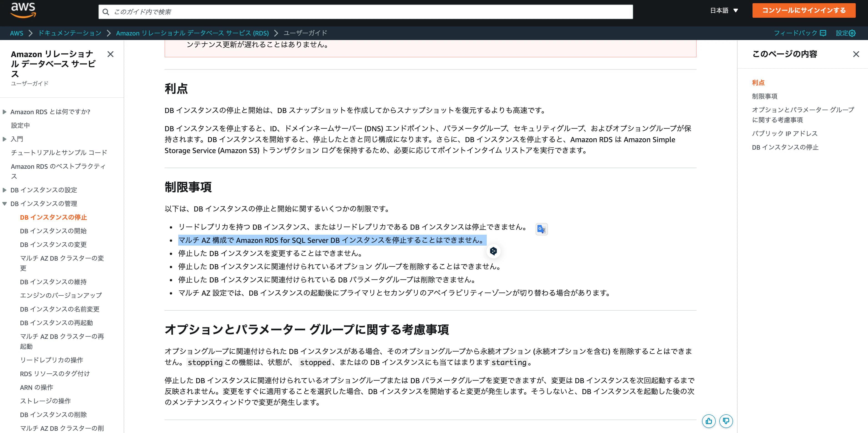
Task: Click コンソールにサインインする button
Action: click(x=804, y=10)
